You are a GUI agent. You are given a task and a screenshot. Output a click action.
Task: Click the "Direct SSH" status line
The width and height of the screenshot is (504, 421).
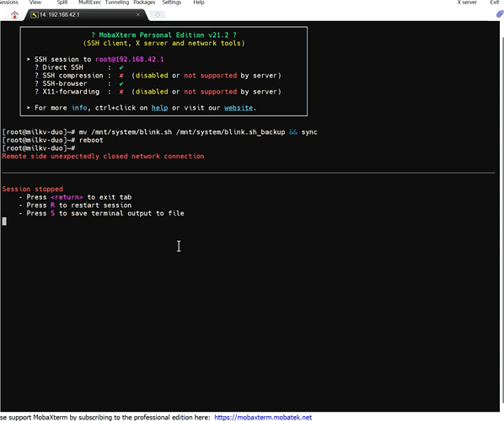79,67
